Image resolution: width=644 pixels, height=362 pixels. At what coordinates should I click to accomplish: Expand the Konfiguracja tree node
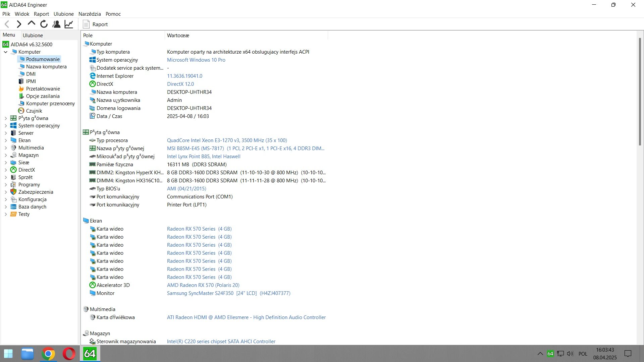(x=6, y=199)
